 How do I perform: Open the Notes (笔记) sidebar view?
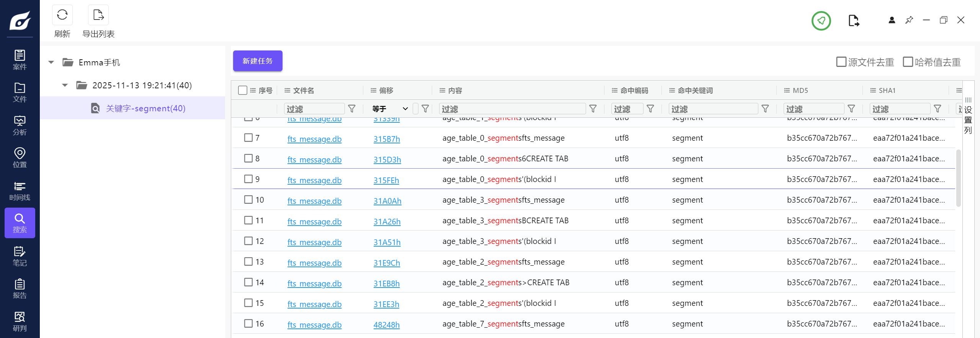pyautogui.click(x=20, y=256)
